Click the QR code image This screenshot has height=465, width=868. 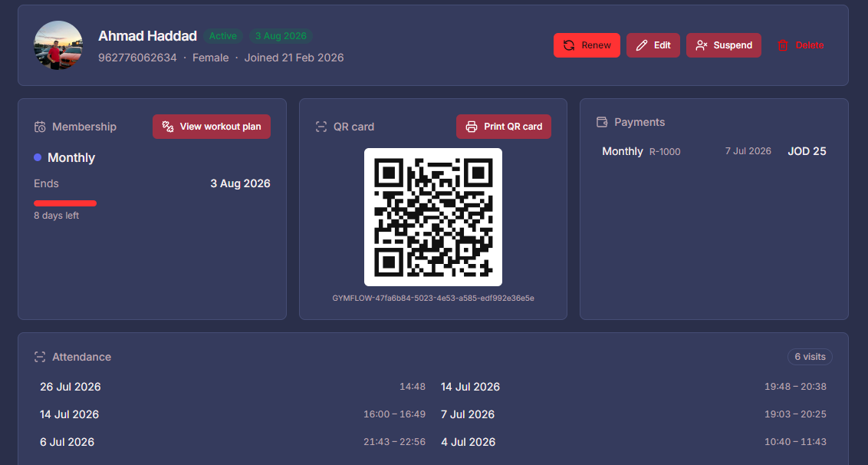(x=433, y=217)
